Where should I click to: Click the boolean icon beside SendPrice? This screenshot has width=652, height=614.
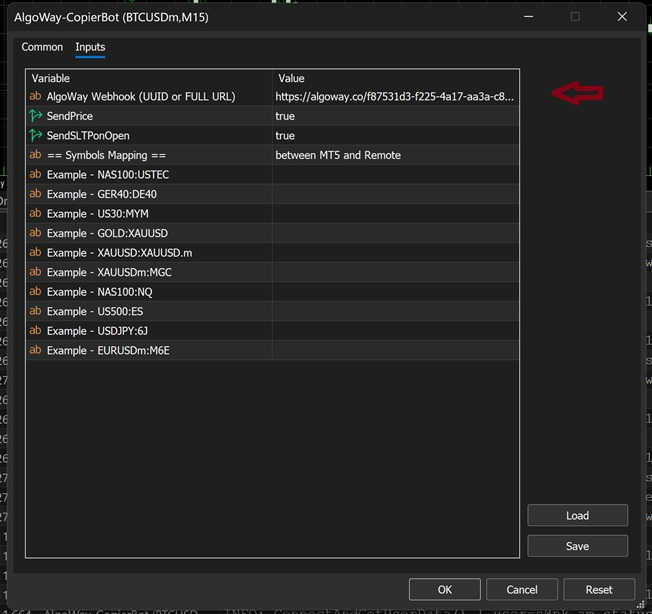(36, 116)
